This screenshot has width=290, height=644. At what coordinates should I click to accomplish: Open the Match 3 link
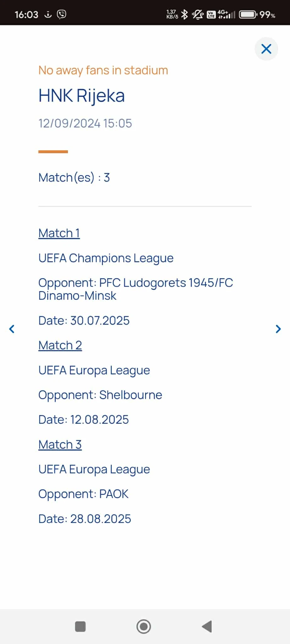coord(60,445)
